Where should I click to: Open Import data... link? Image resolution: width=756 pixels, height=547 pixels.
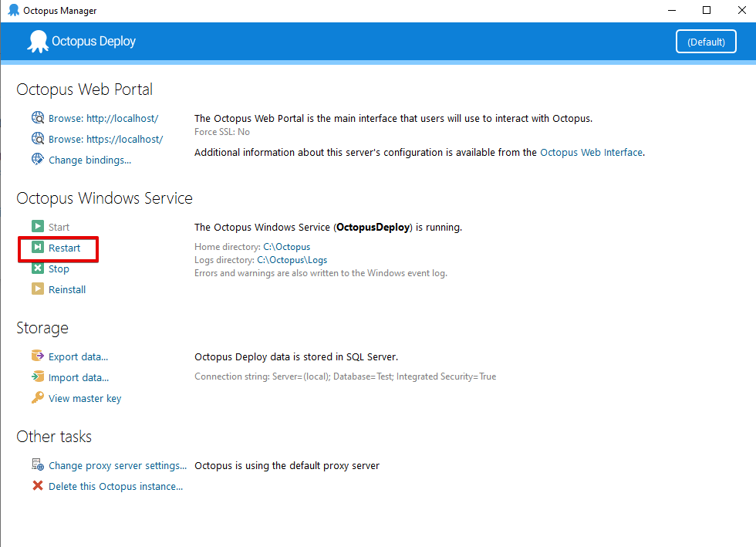click(x=79, y=378)
